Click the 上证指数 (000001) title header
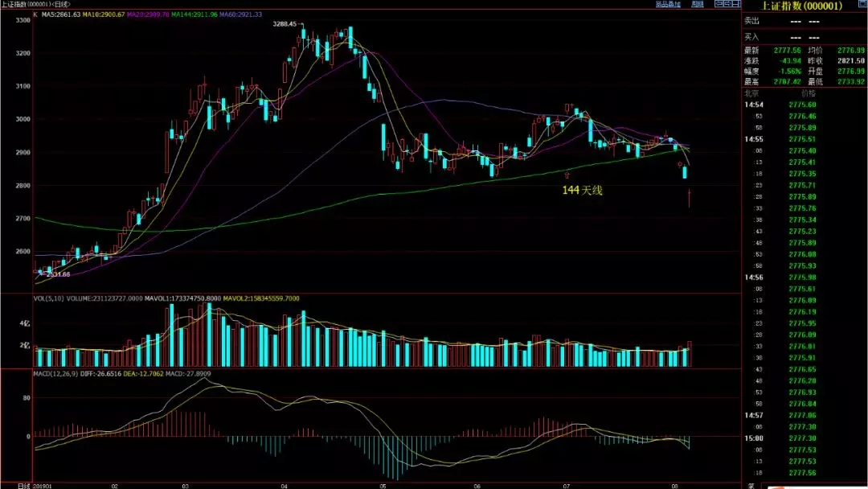868x489 pixels. (x=803, y=6)
